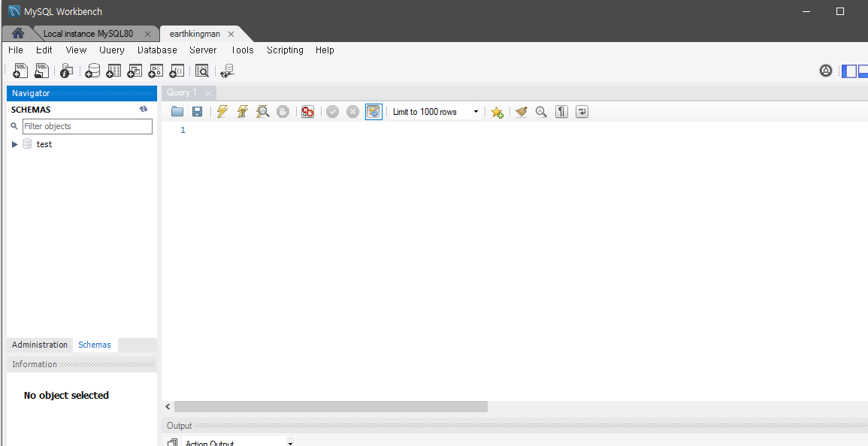Click the Filter objects search field
Viewport: 868px width, 446px height.
pyautogui.click(x=87, y=126)
